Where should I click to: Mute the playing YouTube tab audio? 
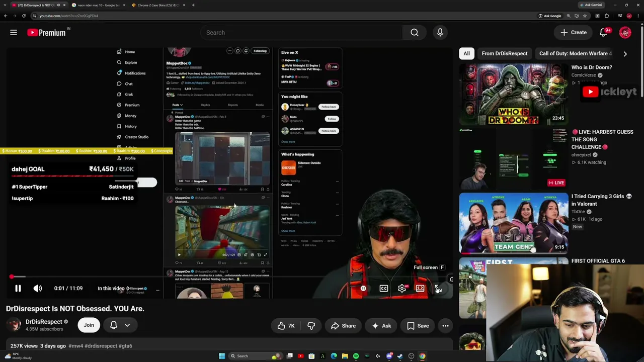pos(58,5)
